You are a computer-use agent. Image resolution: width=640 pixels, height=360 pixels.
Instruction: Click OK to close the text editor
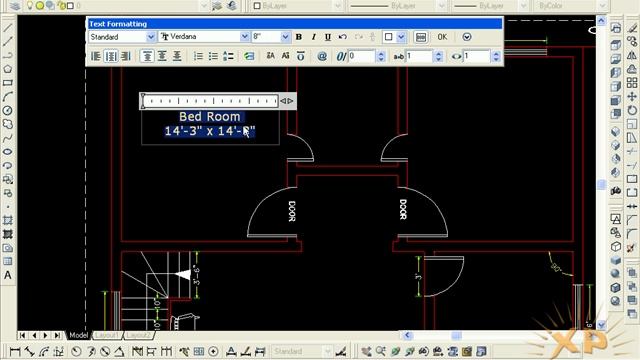(442, 37)
